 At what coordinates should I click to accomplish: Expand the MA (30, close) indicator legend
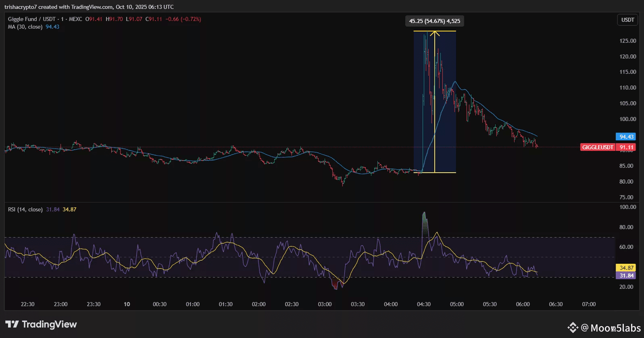[25, 27]
